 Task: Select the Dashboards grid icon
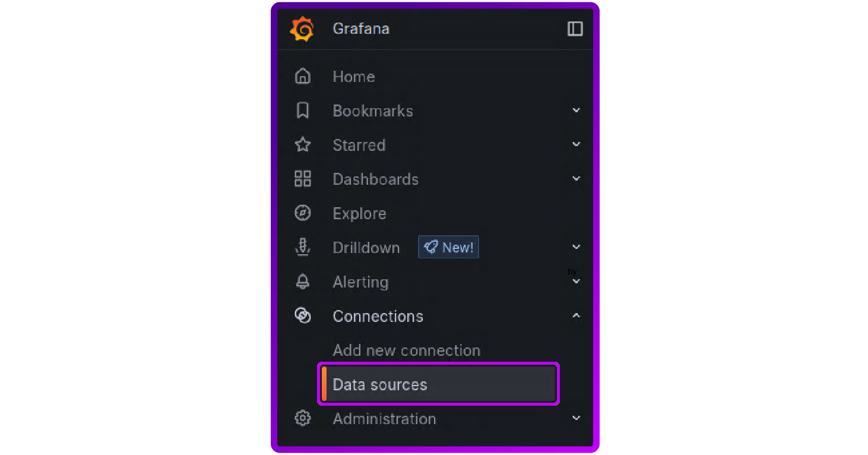303,179
